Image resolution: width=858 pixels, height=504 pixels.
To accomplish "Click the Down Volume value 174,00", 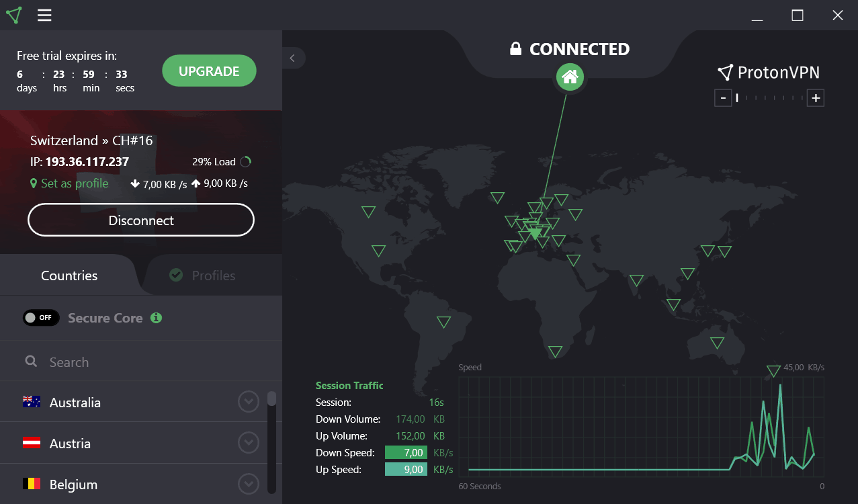I will pos(411,419).
